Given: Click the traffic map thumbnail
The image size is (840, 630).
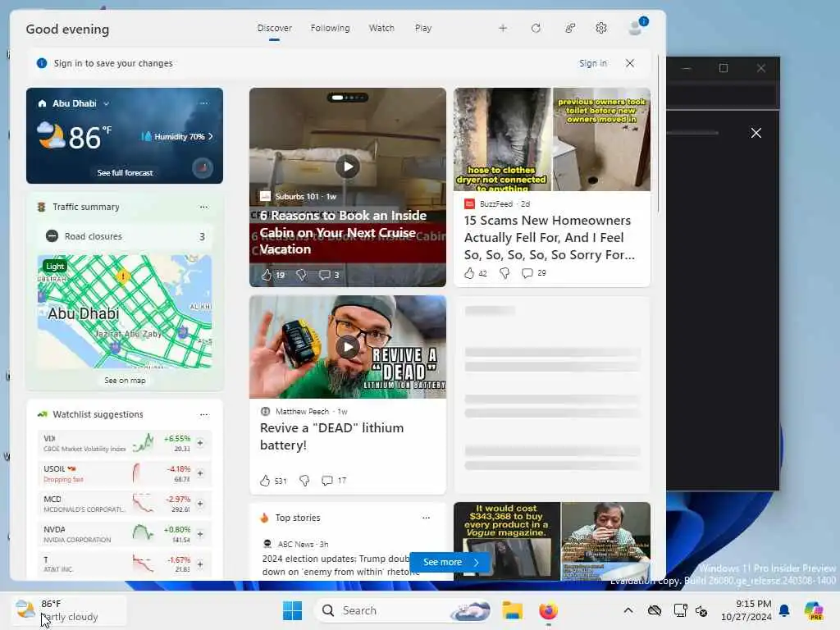Looking at the screenshot, I should (x=125, y=312).
